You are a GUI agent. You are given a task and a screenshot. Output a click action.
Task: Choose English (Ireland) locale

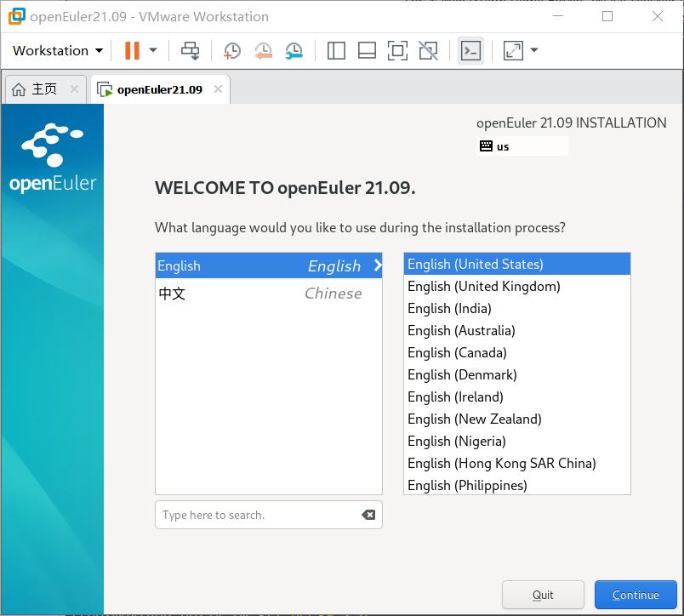[517, 397]
